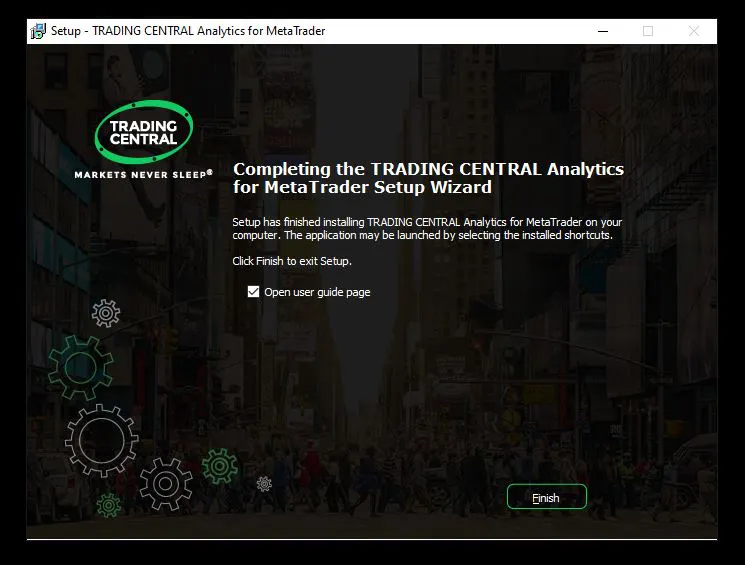
Task: Click the 'MARKETS NEVER SLEEP' tagline
Action: point(143,174)
